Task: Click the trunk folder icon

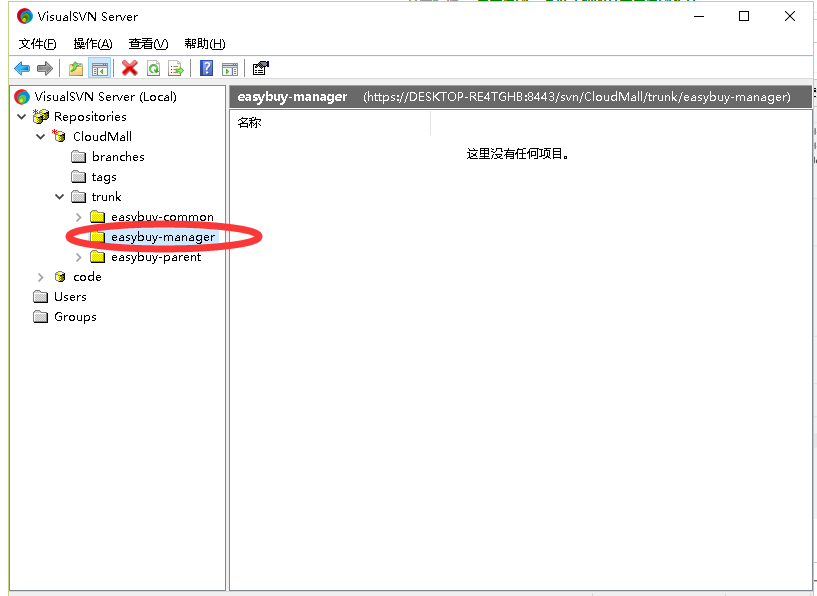Action: click(x=78, y=196)
